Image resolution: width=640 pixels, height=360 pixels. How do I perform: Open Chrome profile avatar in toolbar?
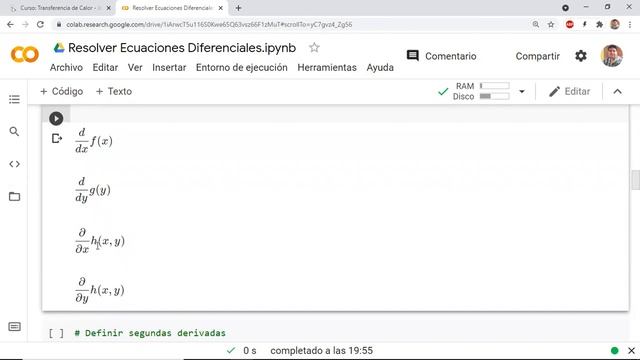point(615,24)
